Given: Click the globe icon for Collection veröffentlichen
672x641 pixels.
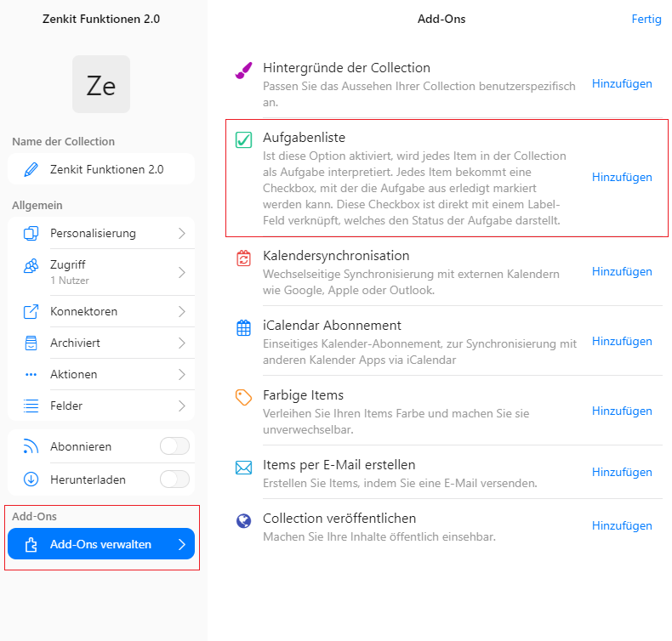Looking at the screenshot, I should coord(243,520).
